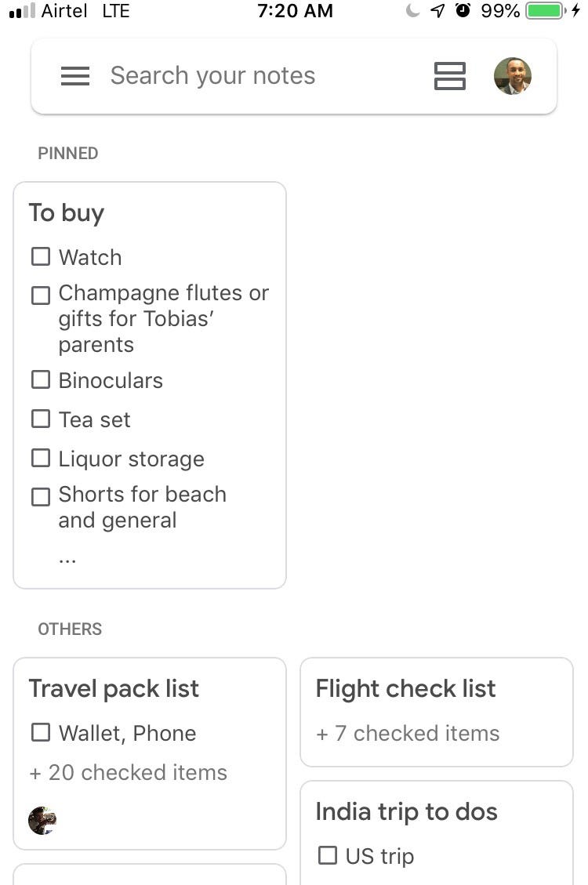588x885 pixels.
Task: Expand the 20 checked items
Action: (x=129, y=772)
